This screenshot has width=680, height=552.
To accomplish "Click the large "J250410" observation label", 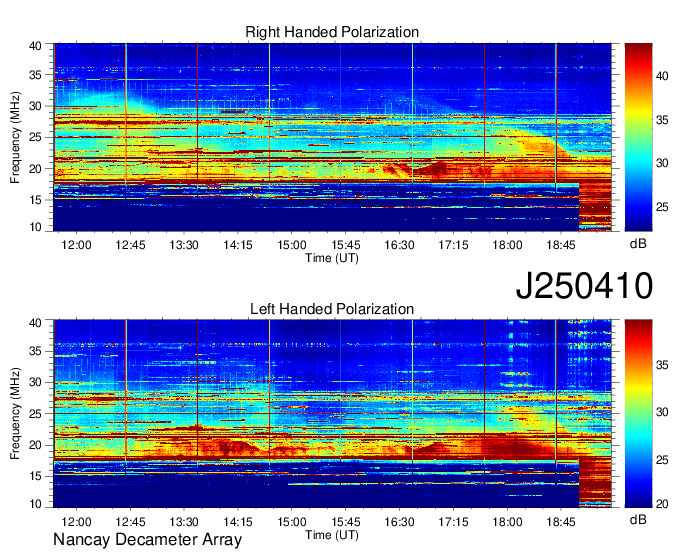I will [x=584, y=285].
